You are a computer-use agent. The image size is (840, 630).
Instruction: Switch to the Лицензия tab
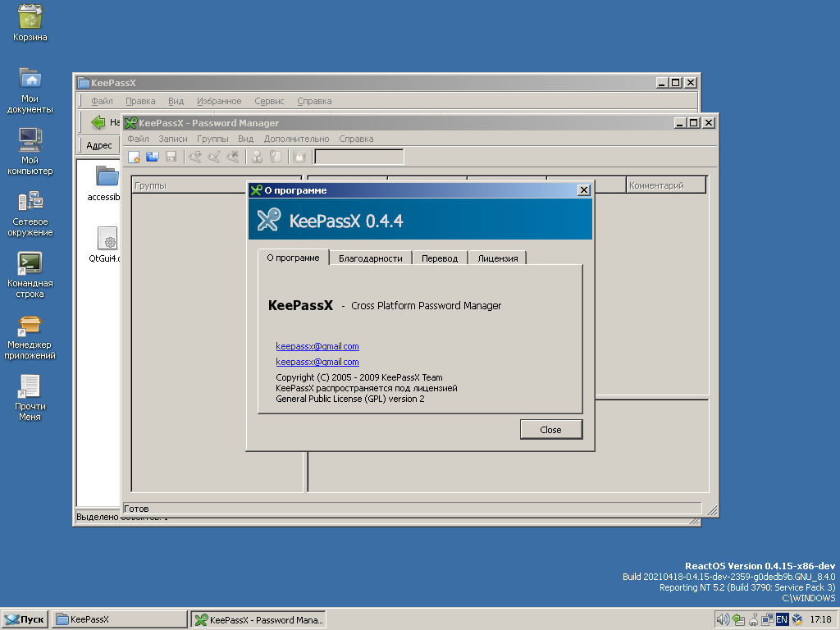[498, 258]
